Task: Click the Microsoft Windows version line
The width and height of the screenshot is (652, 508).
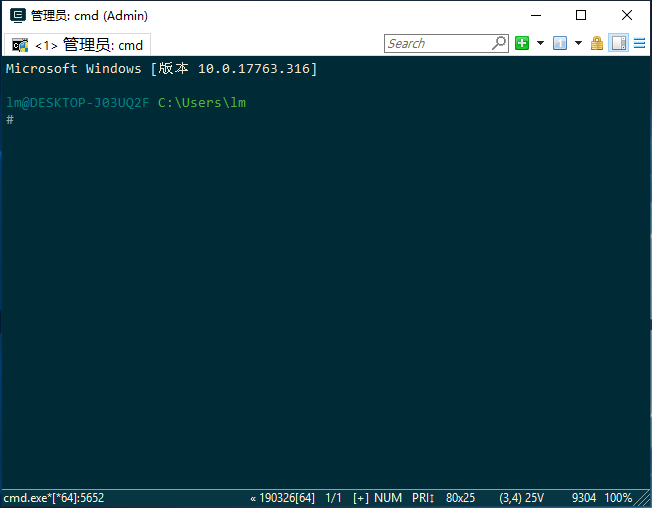Action: tap(161, 69)
